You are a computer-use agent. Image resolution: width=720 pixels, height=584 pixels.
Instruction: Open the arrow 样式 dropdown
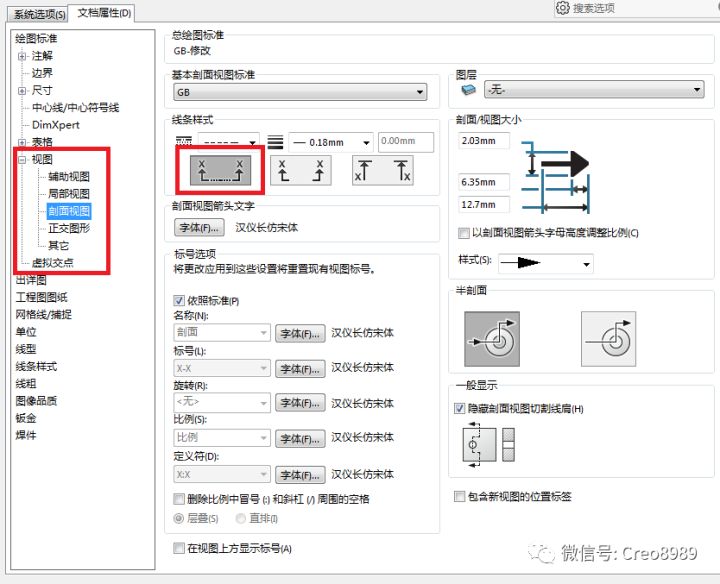[546, 264]
